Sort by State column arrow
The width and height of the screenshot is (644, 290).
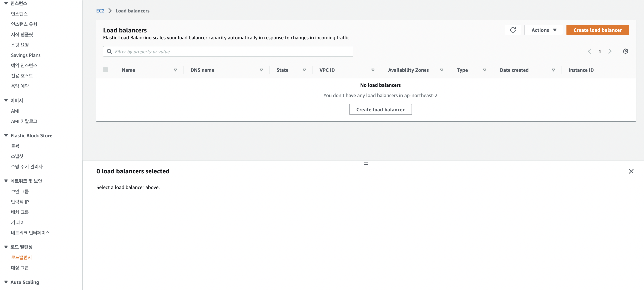click(304, 70)
